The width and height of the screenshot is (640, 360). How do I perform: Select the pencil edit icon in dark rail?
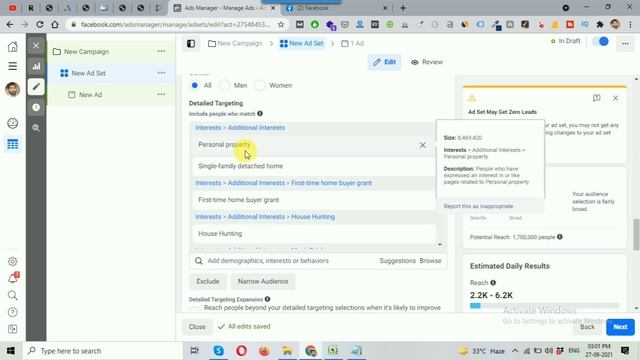click(x=36, y=87)
